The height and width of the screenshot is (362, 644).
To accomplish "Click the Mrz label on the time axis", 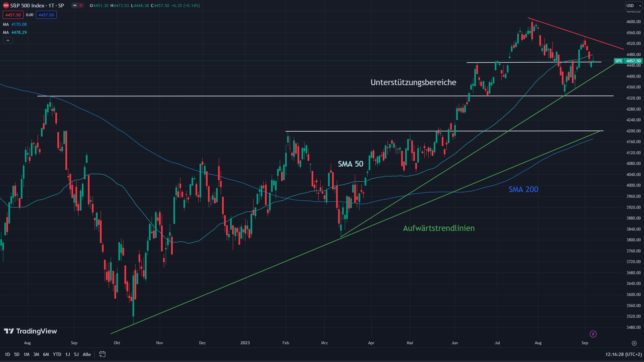I will coord(324,343).
